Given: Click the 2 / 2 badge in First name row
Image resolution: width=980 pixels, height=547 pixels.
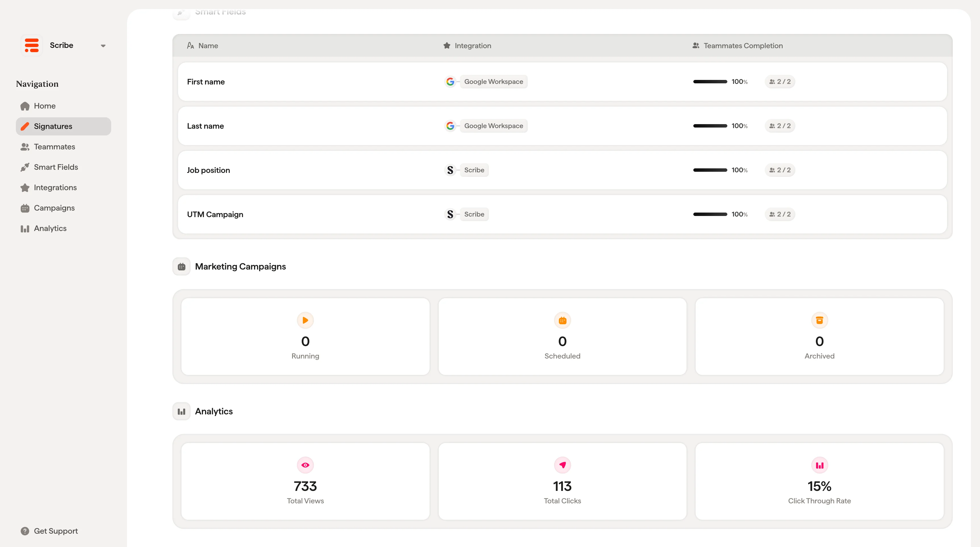Looking at the screenshot, I should (x=780, y=82).
